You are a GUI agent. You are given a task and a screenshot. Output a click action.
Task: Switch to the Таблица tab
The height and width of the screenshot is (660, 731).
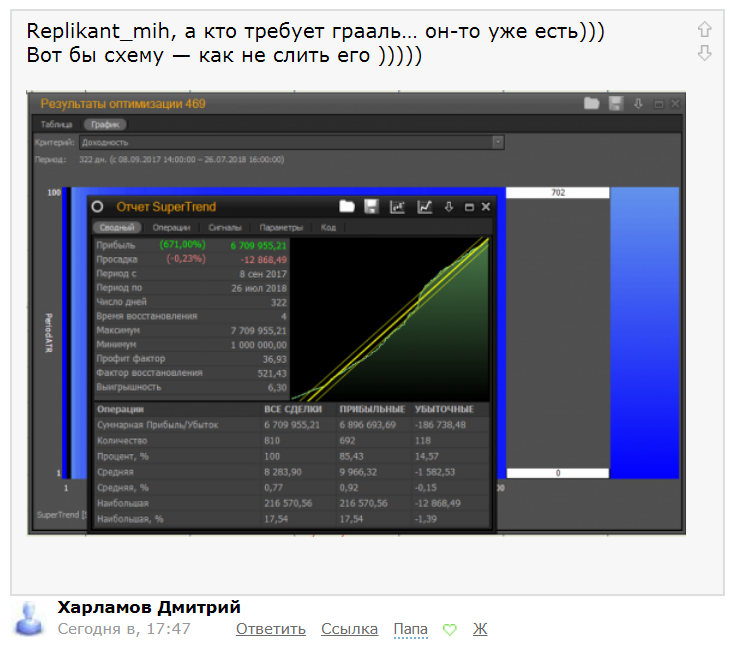coord(56,124)
